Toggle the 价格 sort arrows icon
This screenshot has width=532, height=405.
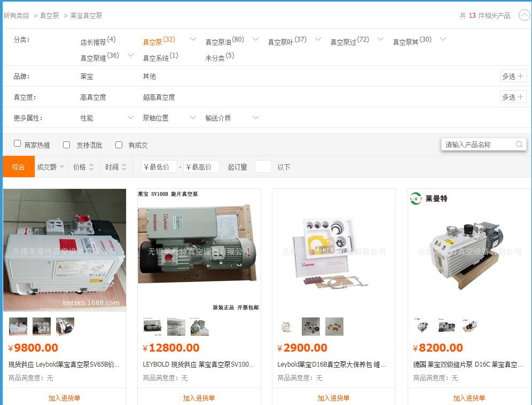coord(91,167)
